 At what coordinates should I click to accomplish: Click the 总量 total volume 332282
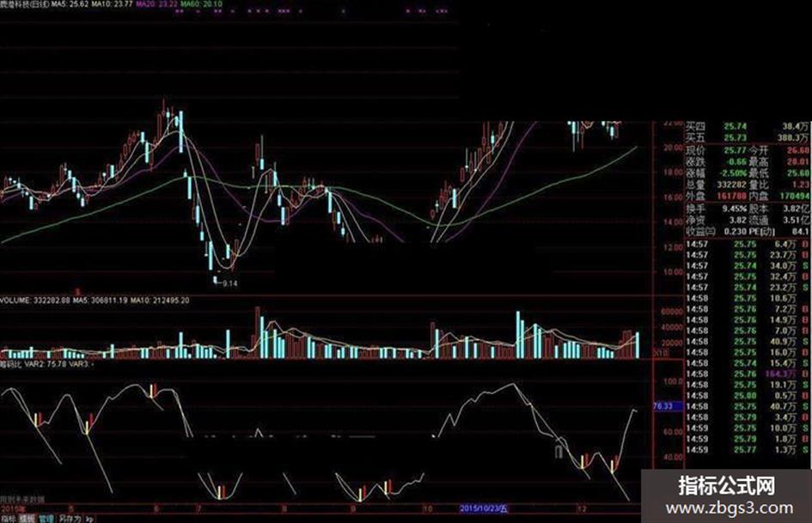(731, 185)
